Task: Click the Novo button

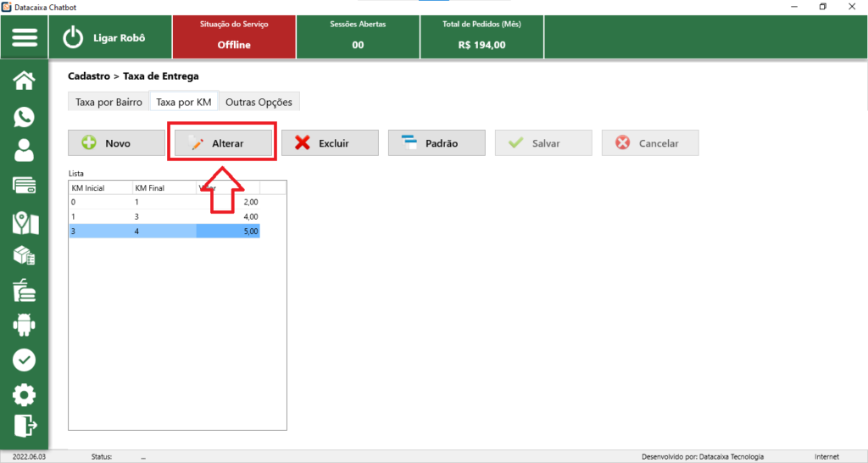Action: pyautogui.click(x=117, y=143)
